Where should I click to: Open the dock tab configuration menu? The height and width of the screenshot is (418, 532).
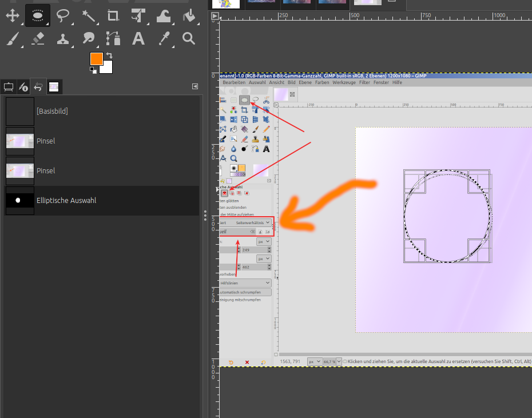click(x=195, y=86)
